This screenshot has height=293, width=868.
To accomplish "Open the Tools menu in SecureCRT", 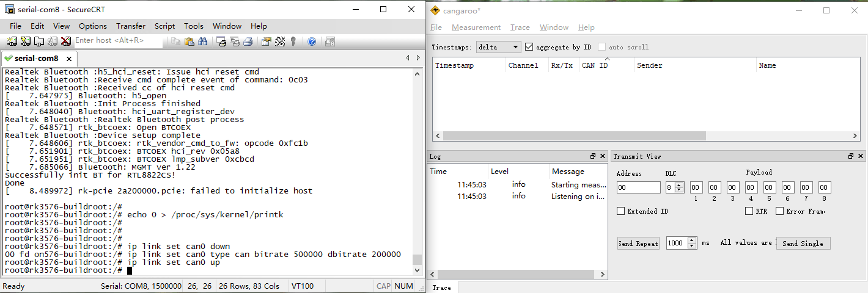I will (x=194, y=26).
